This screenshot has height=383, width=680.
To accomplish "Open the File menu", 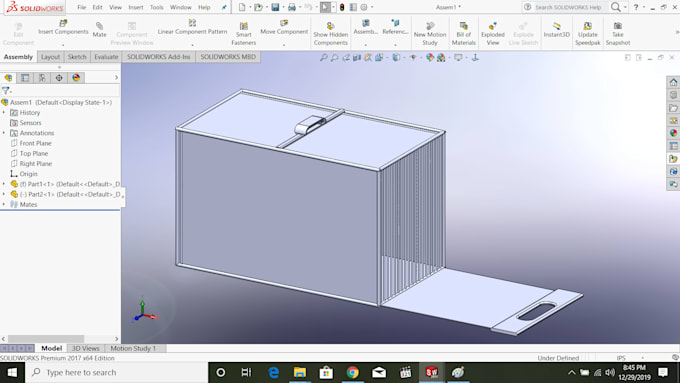I will [82, 7].
